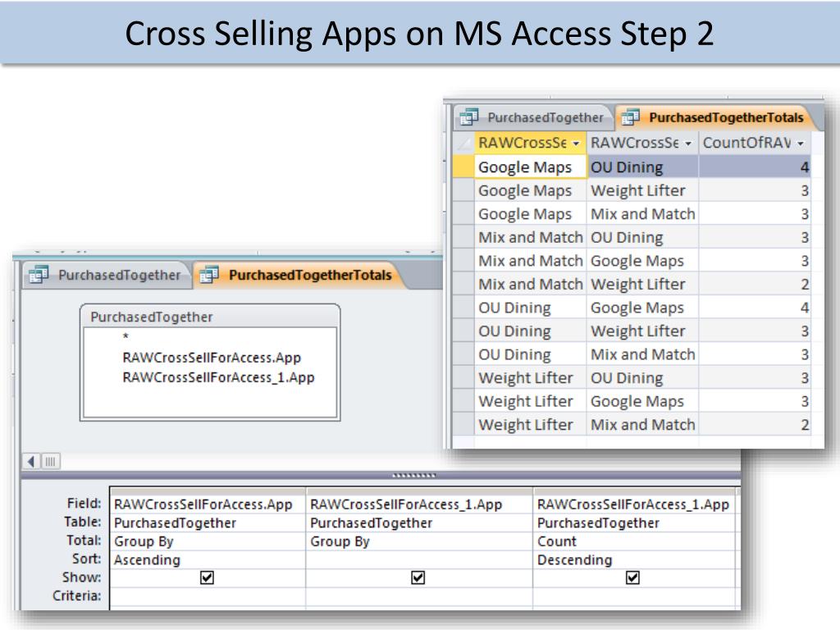Screen dimensions: 840x630
Task: Click Criteria cell under Count column
Action: pos(636,596)
